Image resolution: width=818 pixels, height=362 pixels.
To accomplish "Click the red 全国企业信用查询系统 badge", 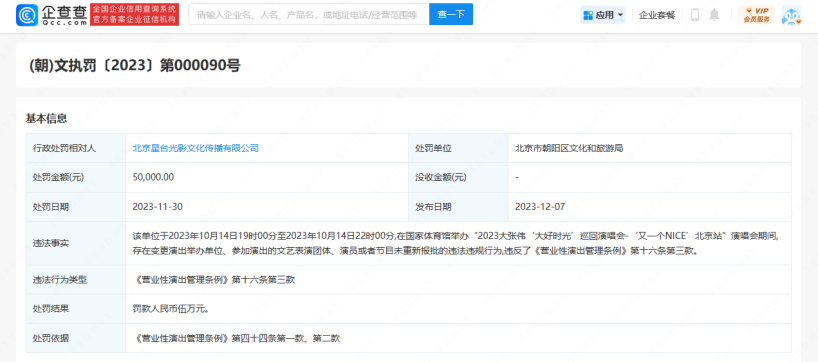I will pos(134,15).
